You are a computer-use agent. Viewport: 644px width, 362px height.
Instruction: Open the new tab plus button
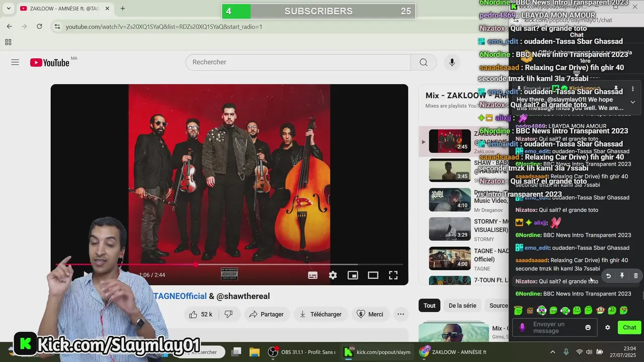(x=123, y=9)
